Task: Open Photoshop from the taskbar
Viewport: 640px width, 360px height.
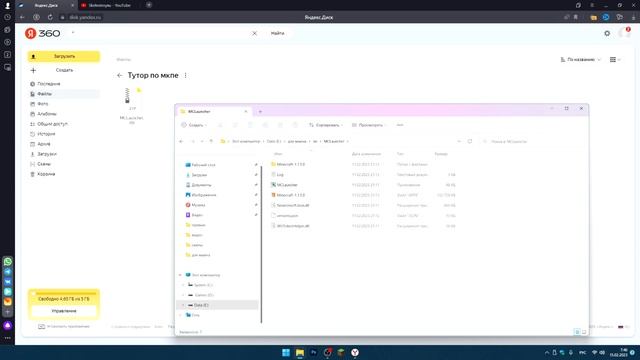Action: [313, 352]
